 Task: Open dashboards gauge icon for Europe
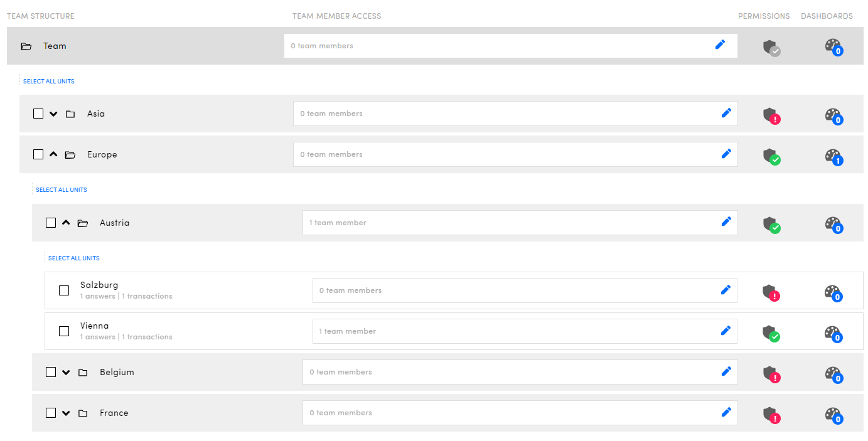click(833, 156)
